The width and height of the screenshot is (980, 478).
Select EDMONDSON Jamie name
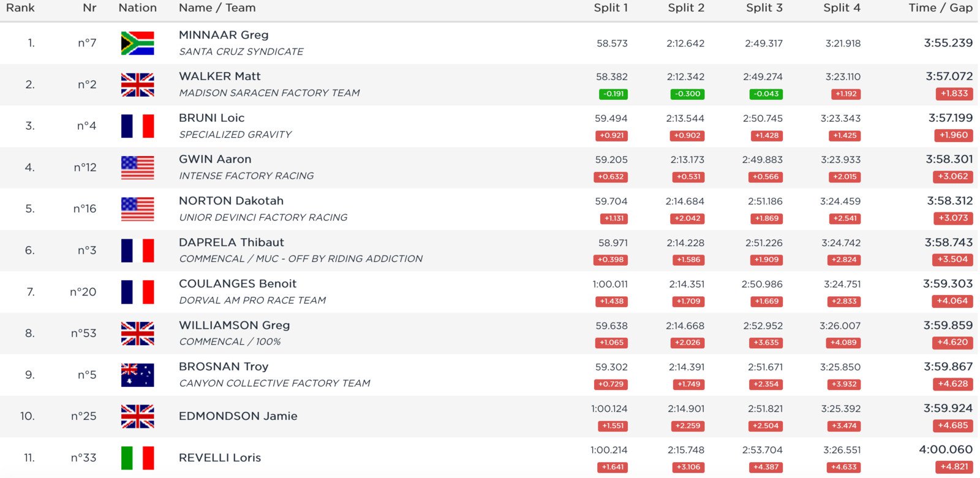(238, 416)
